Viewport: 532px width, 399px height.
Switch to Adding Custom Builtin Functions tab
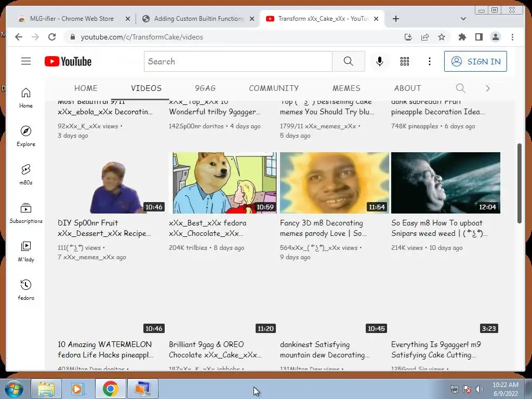pyautogui.click(x=199, y=19)
